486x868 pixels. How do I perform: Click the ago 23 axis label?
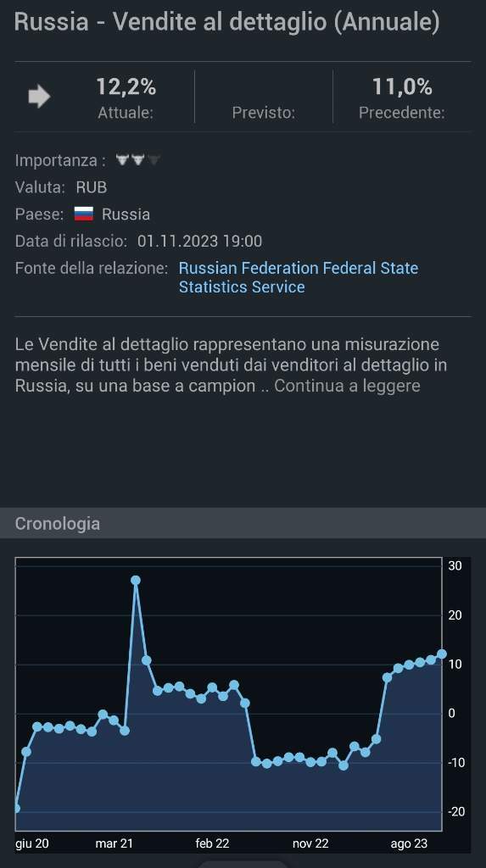[409, 843]
